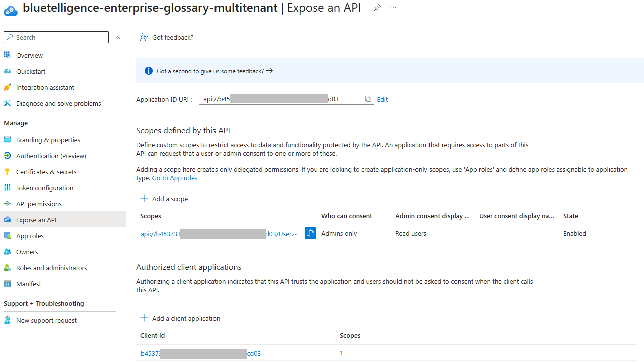
Task: Click the Diagnose and solve problems wrench icon
Action: (x=7, y=103)
